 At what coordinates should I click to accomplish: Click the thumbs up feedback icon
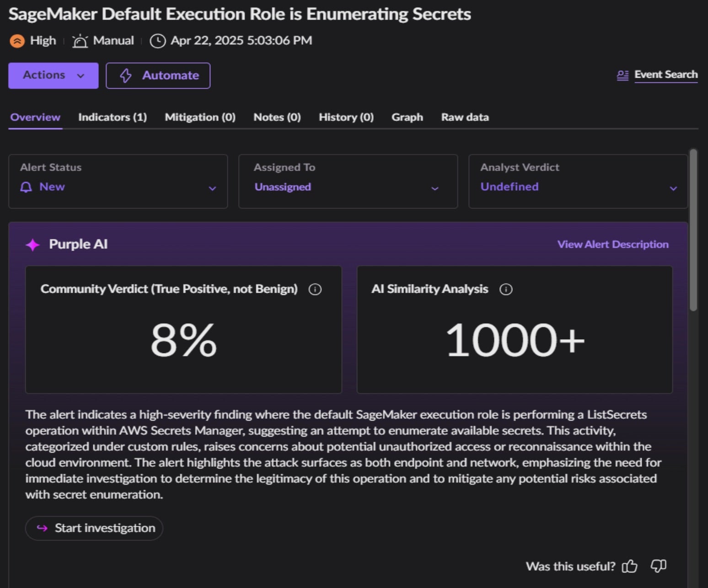coord(630,567)
